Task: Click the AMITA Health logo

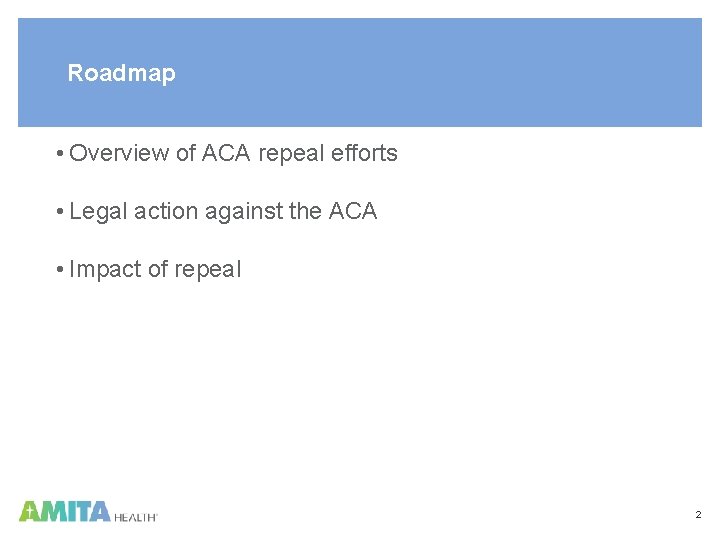Action: pos(88,512)
